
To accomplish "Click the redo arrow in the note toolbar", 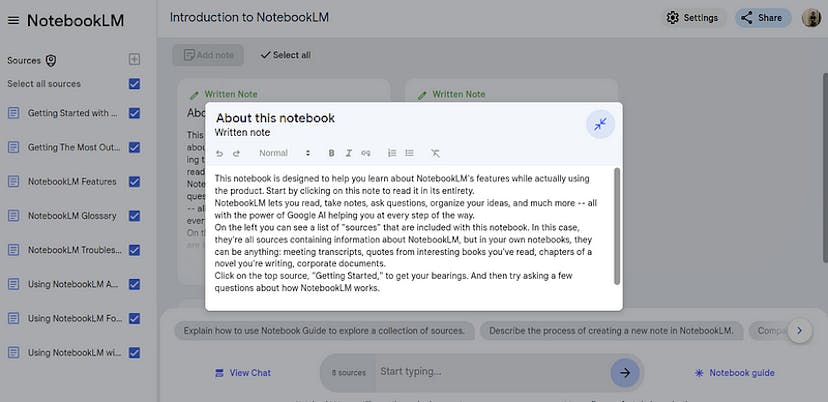I will click(237, 153).
